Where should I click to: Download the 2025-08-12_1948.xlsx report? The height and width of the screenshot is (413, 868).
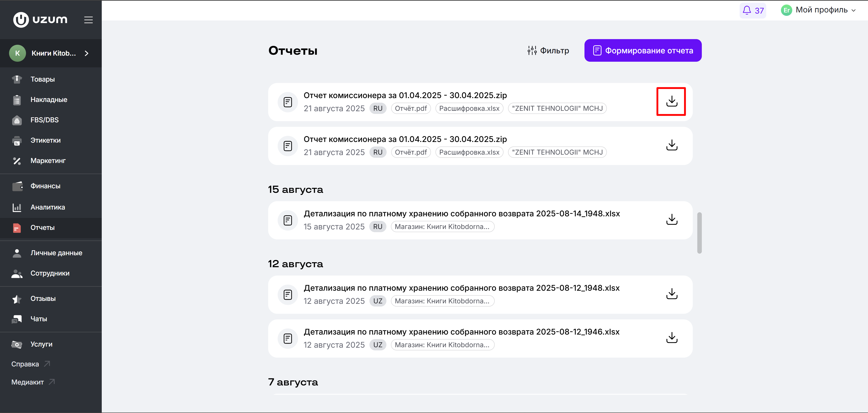pyautogui.click(x=672, y=294)
